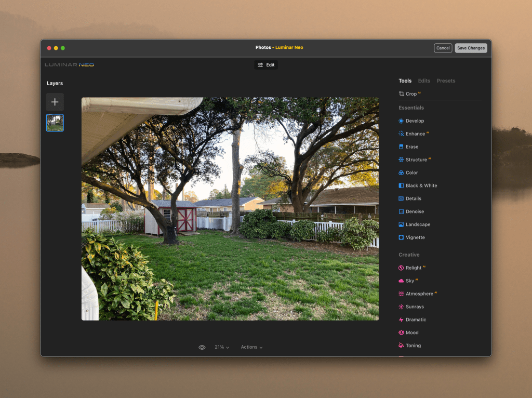The width and height of the screenshot is (532, 398).
Task: Add a new layer with plus button
Action: (x=55, y=102)
